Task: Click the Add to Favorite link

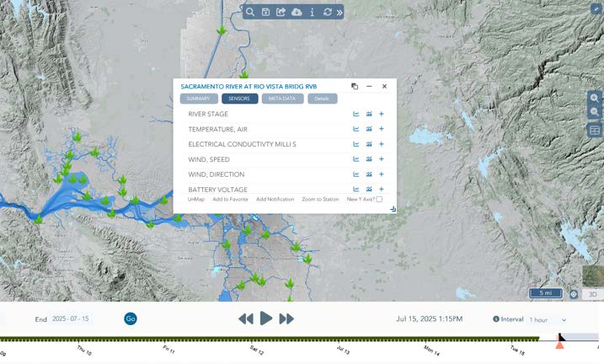Action: pos(230,200)
